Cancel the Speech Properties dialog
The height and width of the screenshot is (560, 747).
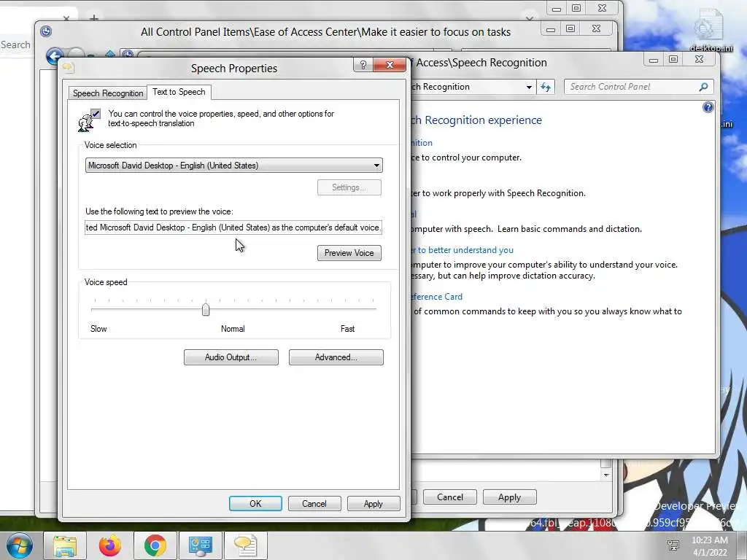[x=314, y=503]
